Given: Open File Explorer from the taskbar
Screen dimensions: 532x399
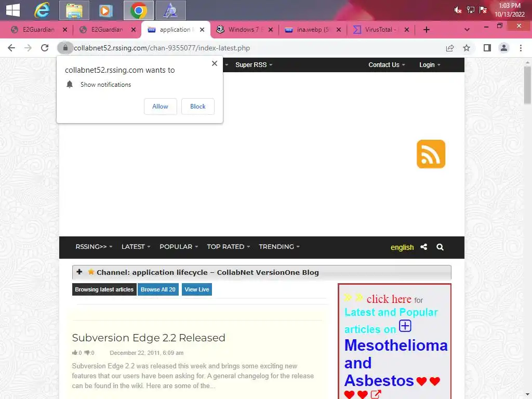Looking at the screenshot, I should coord(74,10).
